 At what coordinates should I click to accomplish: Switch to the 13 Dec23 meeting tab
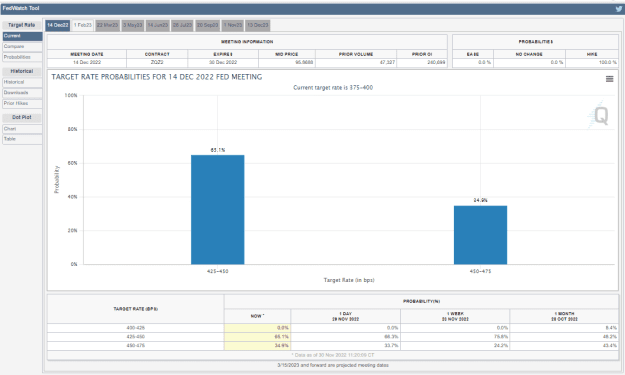point(257,25)
